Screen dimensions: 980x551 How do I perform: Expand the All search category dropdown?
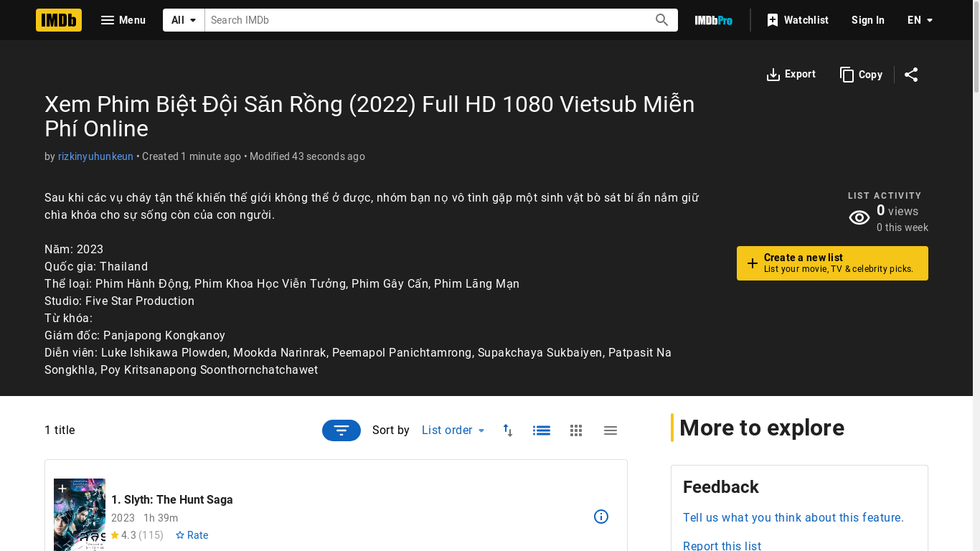(184, 20)
